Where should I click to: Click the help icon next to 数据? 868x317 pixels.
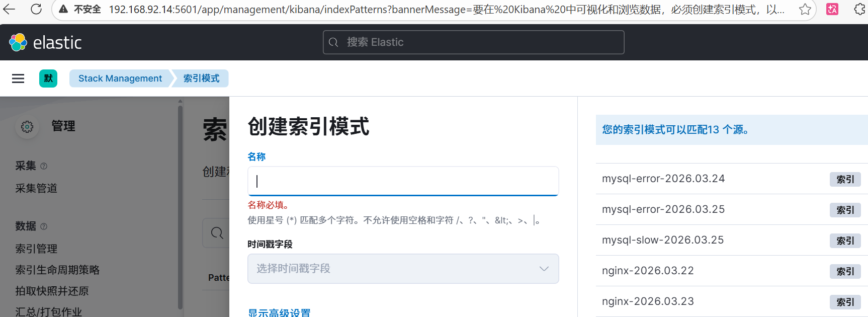(x=44, y=226)
